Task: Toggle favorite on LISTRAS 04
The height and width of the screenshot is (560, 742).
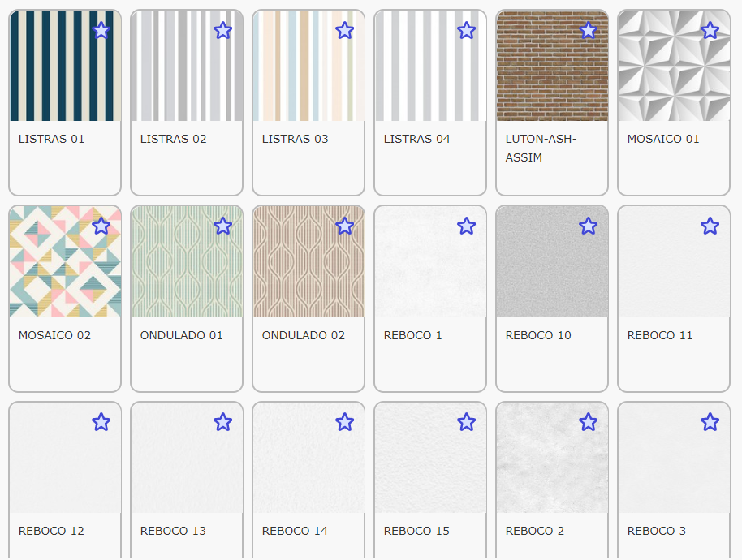Action: point(466,30)
